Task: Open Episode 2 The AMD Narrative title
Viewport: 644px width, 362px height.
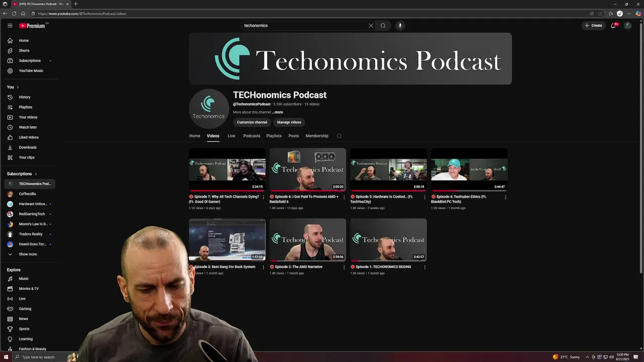Action: (x=298, y=267)
